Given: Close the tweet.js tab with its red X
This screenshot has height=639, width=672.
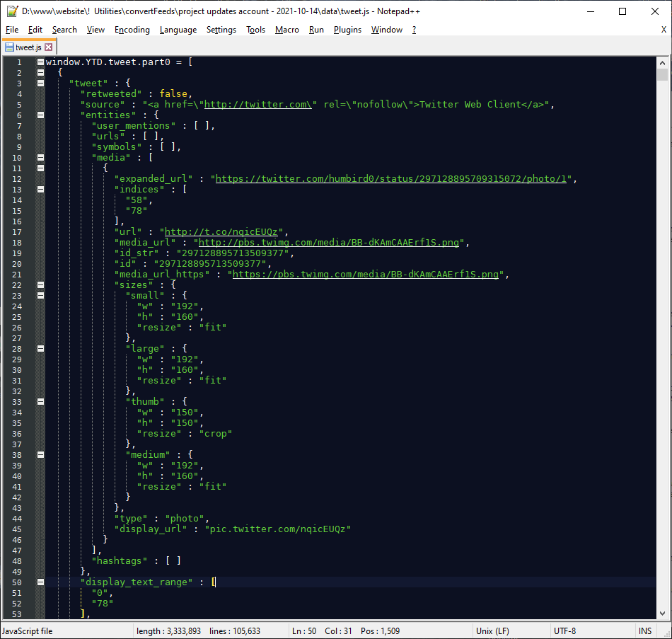Looking at the screenshot, I should click(49, 47).
